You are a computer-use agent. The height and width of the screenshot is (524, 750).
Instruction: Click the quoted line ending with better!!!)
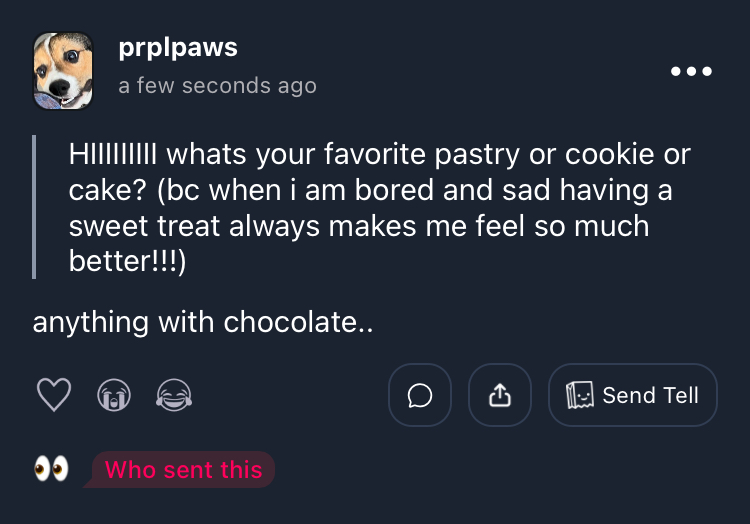pyautogui.click(x=127, y=261)
